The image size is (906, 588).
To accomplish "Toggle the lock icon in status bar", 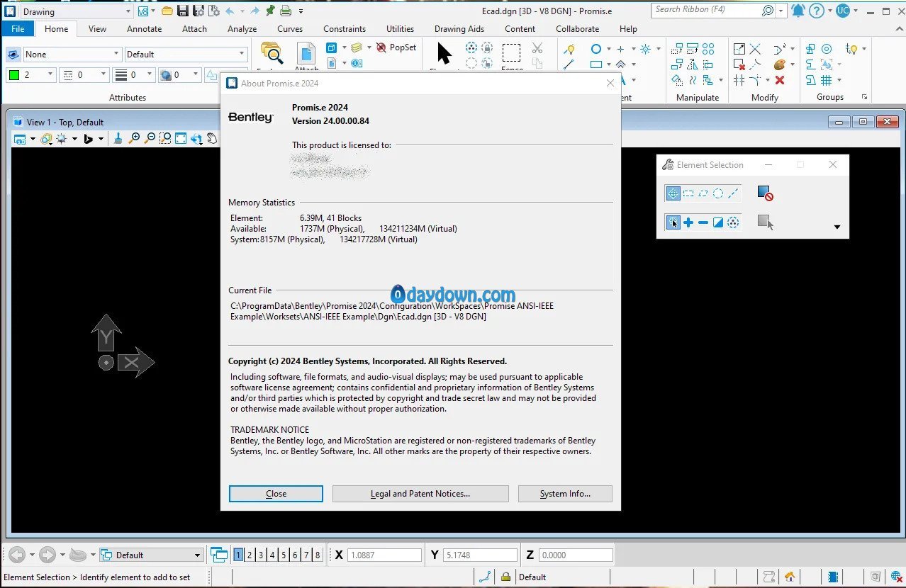I will [x=505, y=577].
